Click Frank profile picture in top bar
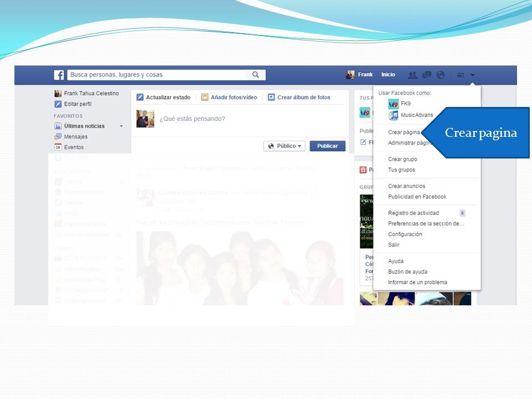Image resolution: width=532 pixels, height=399 pixels. click(x=350, y=75)
